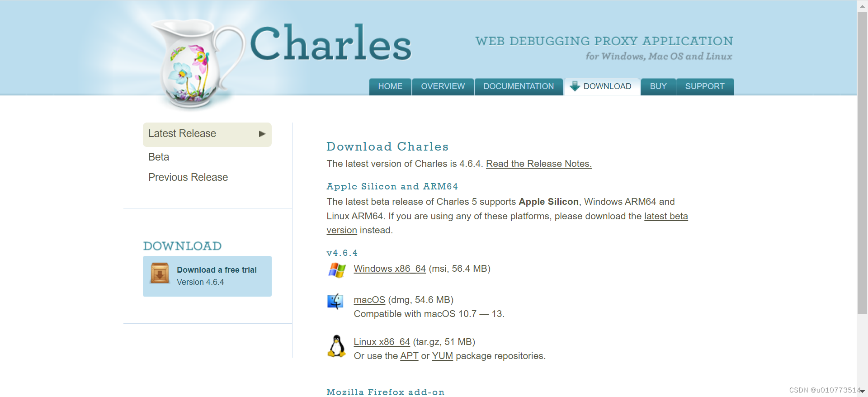This screenshot has height=397, width=868.
Task: Click the arrow beside Latest Release
Action: pos(262,134)
